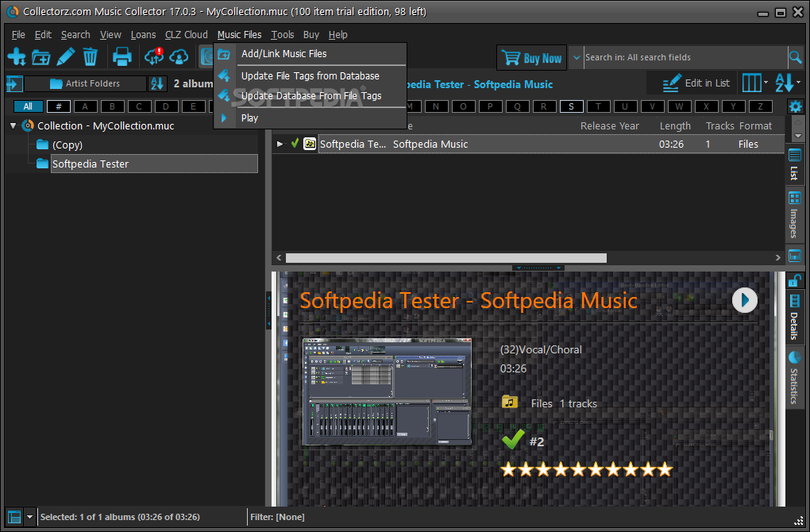Filter albums by letter T
Image resolution: width=810 pixels, height=532 pixels.
pyautogui.click(x=598, y=106)
